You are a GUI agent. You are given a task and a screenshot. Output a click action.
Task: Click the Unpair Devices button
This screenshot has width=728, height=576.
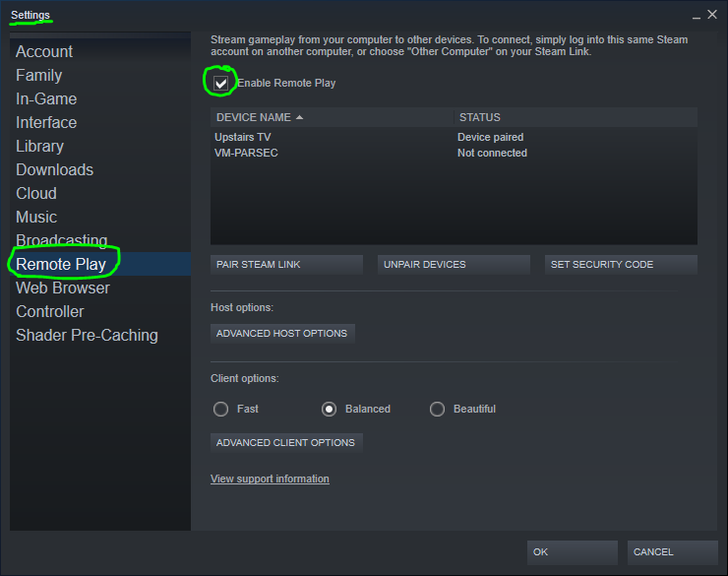tap(454, 264)
